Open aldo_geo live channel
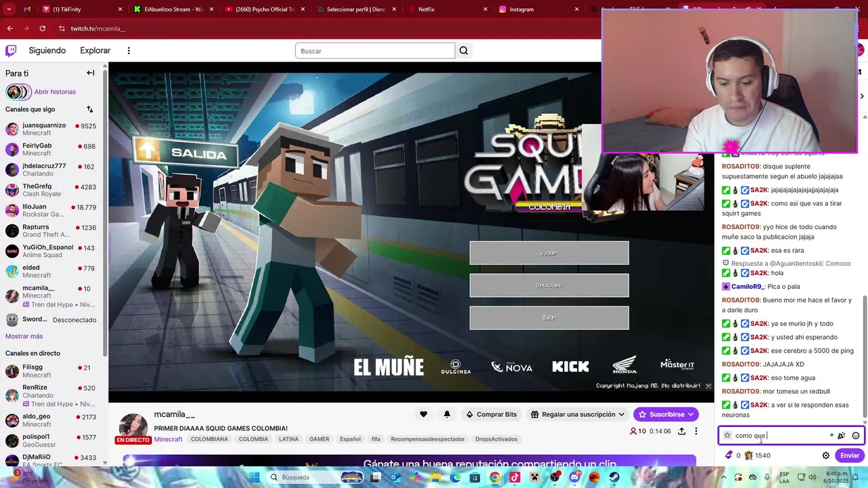The height and width of the screenshot is (488, 868). tap(51, 420)
